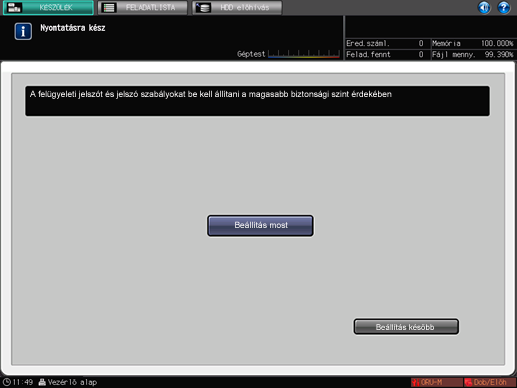Image resolution: width=517 pixels, height=388 pixels.
Task: Click the speaker sound icon
Action: click(484, 7)
